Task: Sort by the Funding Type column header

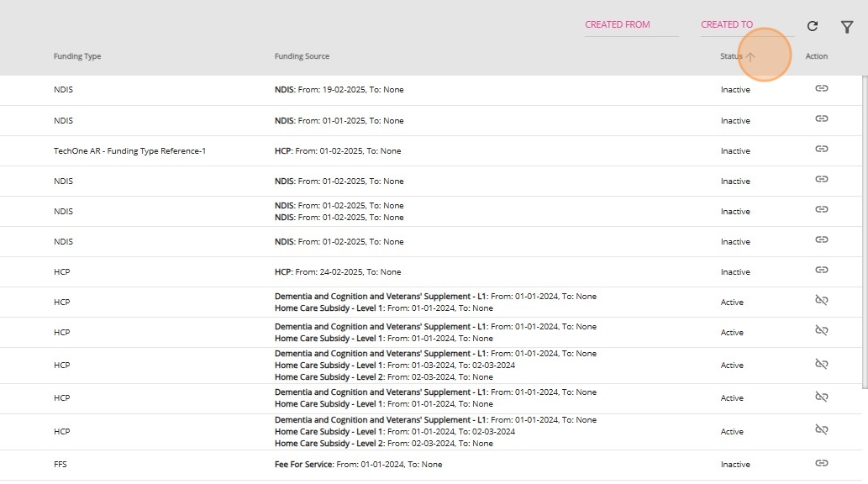Action: point(77,56)
